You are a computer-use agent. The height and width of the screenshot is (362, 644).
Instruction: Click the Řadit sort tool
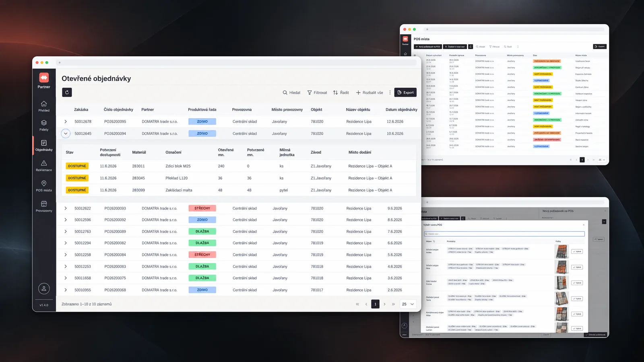tap(341, 93)
